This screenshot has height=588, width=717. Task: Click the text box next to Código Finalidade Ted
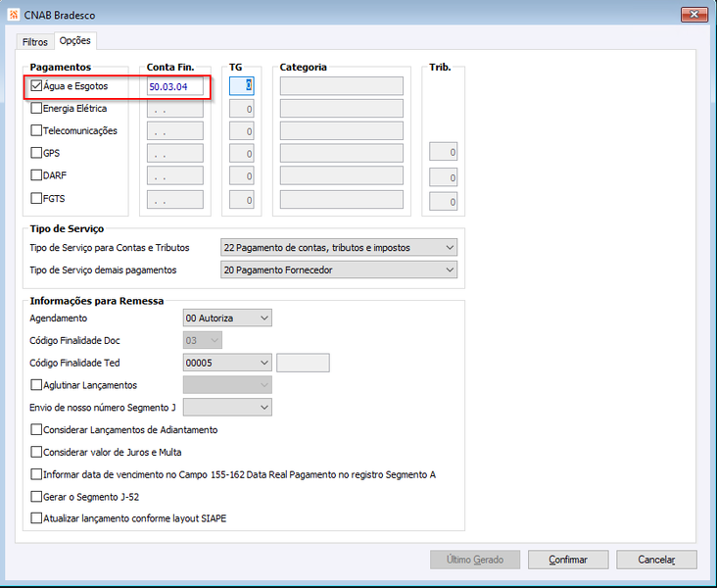(303, 363)
